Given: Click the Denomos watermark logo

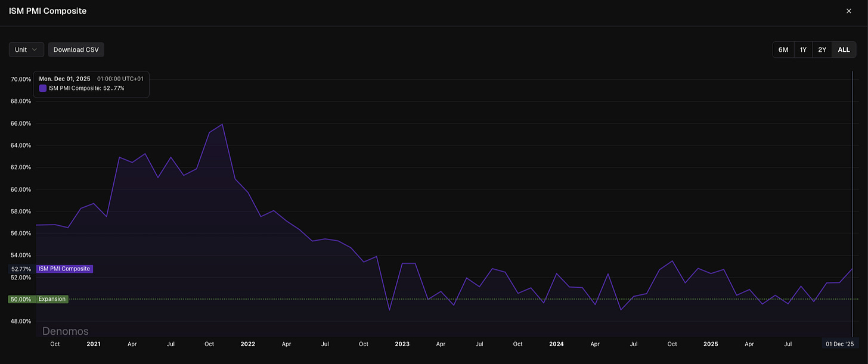Looking at the screenshot, I should click(65, 331).
